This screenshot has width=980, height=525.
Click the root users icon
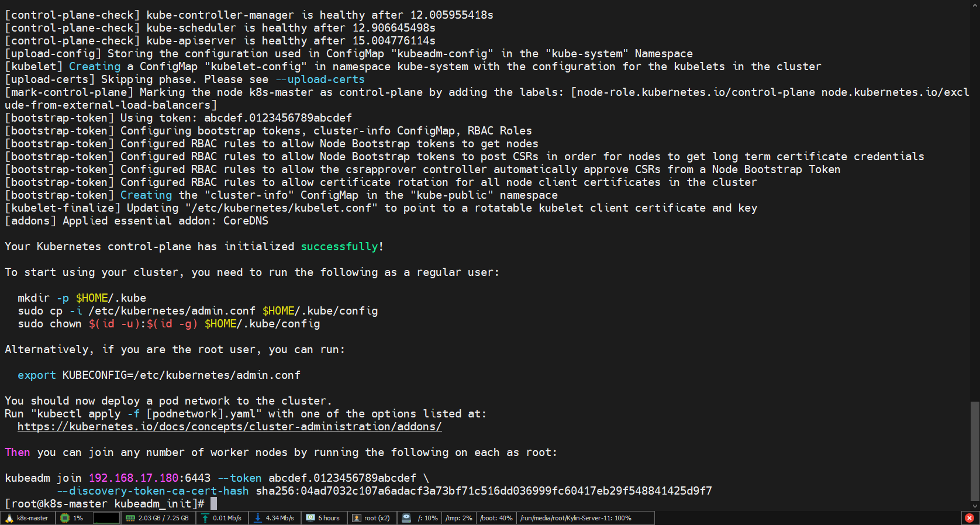[x=357, y=518]
